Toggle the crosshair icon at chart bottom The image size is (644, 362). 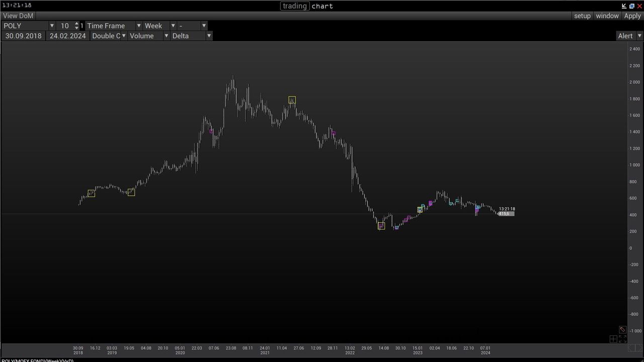tap(613, 339)
